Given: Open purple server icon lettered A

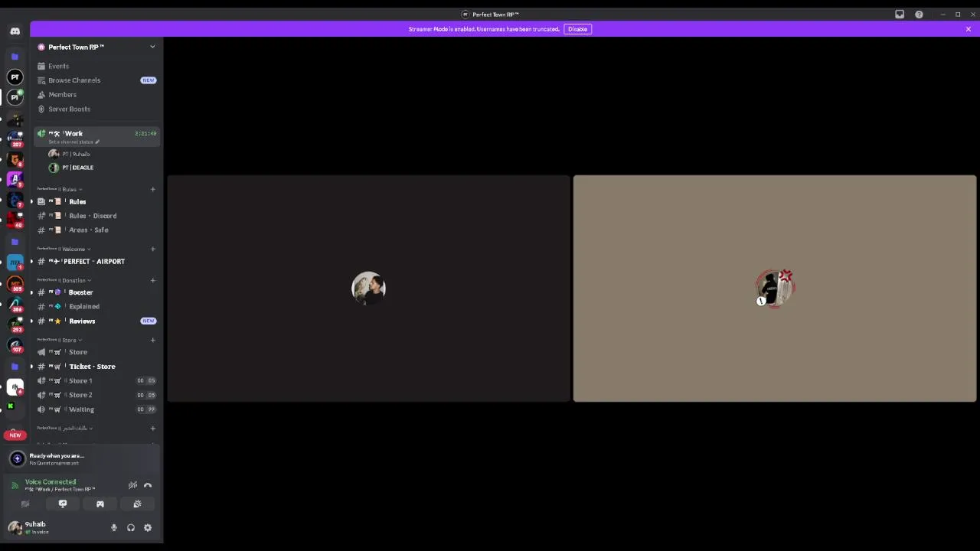Looking at the screenshot, I should (x=15, y=180).
